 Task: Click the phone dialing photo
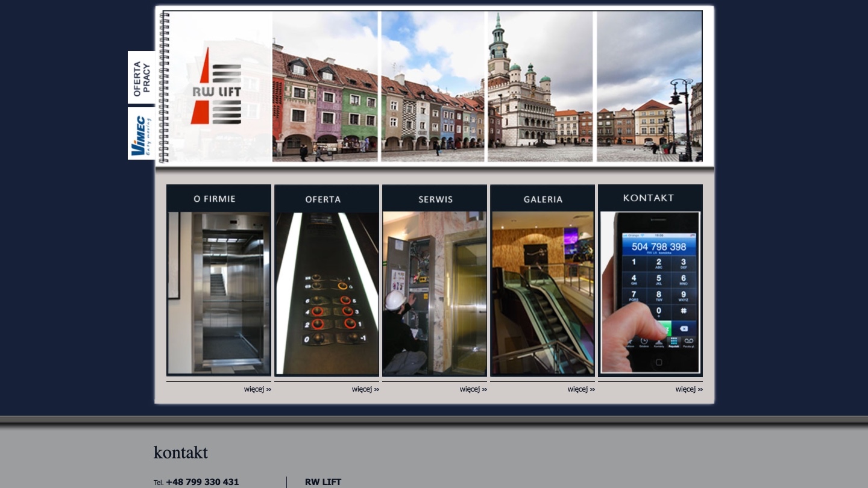pyautogui.click(x=650, y=292)
